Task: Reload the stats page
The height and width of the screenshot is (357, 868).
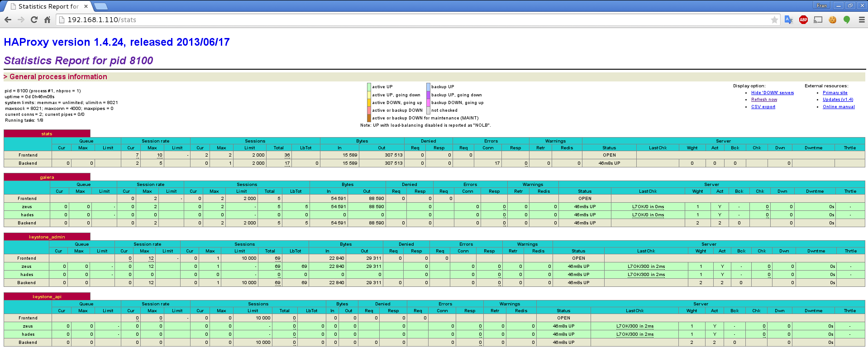Action: (34, 19)
